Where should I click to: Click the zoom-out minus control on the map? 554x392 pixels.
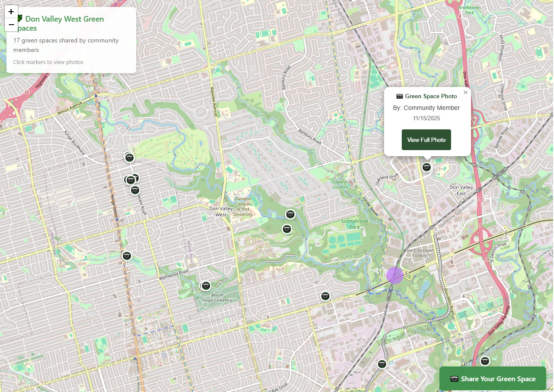click(x=11, y=25)
